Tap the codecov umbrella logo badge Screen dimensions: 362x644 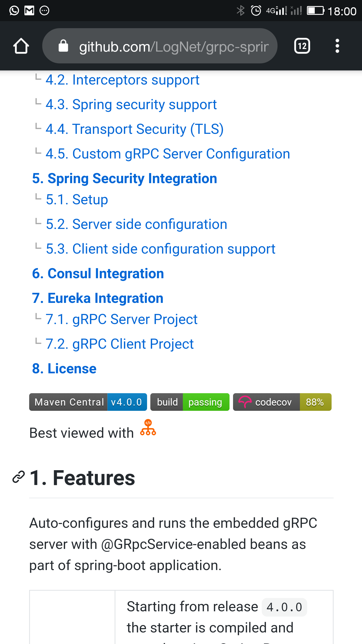pos(245,402)
